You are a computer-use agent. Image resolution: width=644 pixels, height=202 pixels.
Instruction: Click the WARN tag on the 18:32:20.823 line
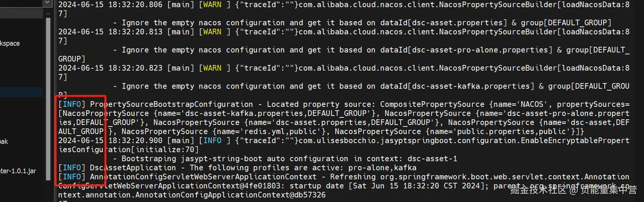pyautogui.click(x=212, y=68)
